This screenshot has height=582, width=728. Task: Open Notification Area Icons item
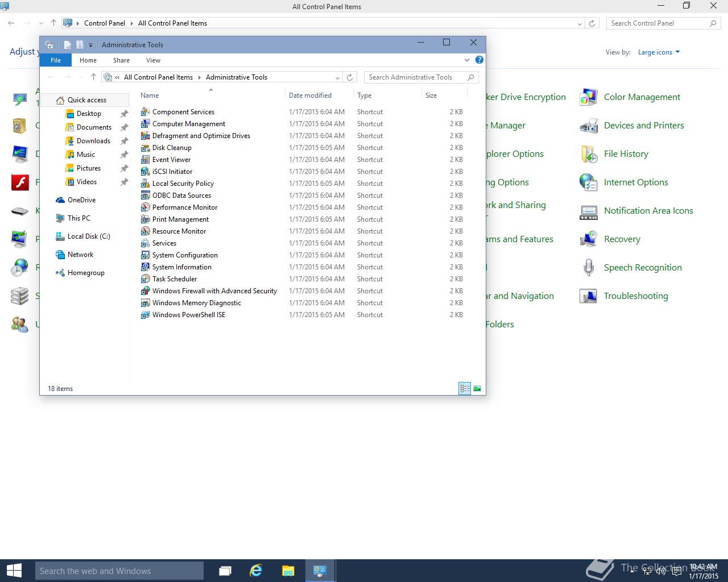pos(636,211)
